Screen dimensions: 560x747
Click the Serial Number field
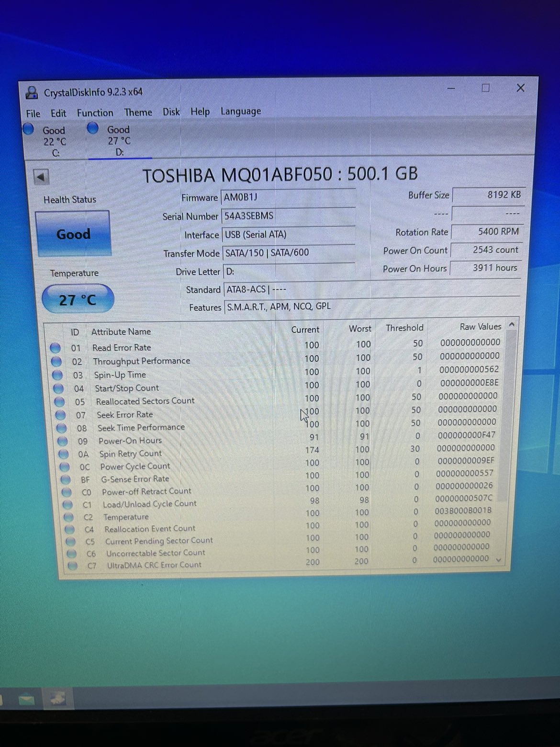coord(288,216)
